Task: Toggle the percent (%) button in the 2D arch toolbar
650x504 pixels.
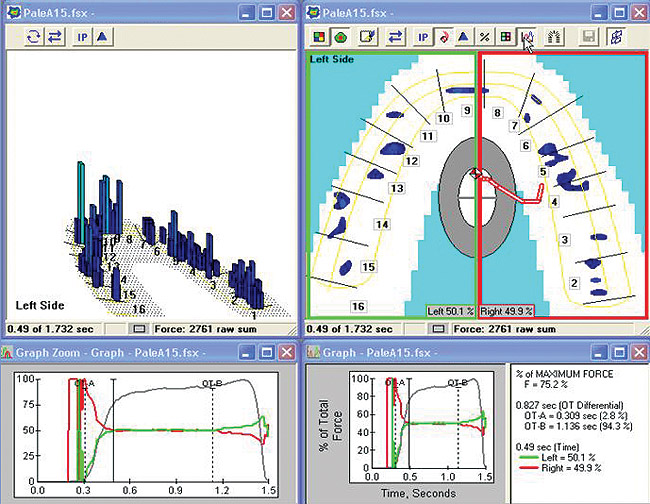Action: tap(485, 38)
